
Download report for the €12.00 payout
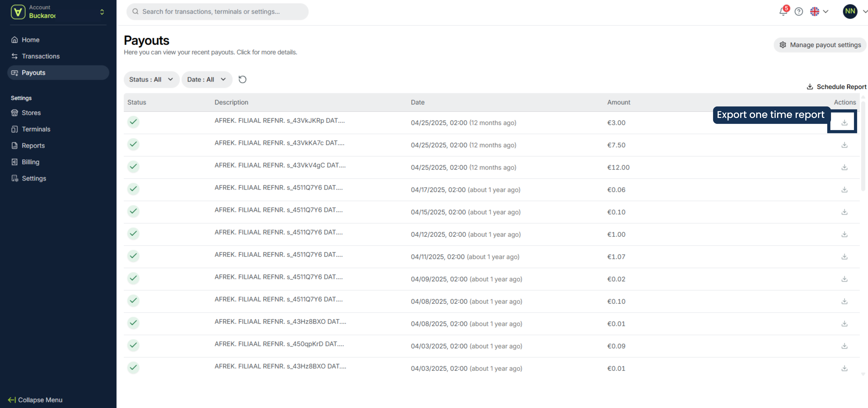[844, 167]
